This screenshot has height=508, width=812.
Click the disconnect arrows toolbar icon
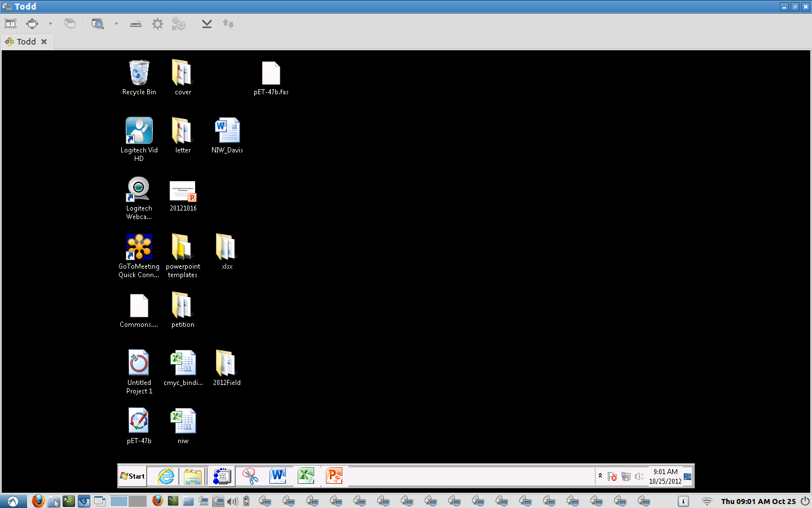(x=228, y=24)
